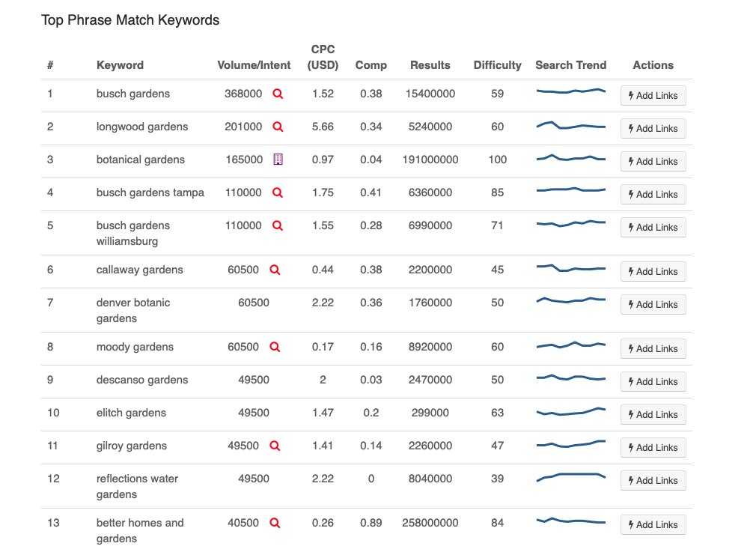
Task: Click the search intent icon for gilroy gardens
Action: point(275,446)
